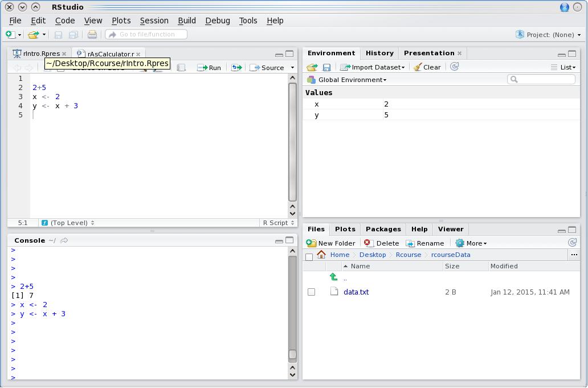The width and height of the screenshot is (588, 388).
Task: Open the new file dropdown arrow
Action: pyautogui.click(x=19, y=35)
